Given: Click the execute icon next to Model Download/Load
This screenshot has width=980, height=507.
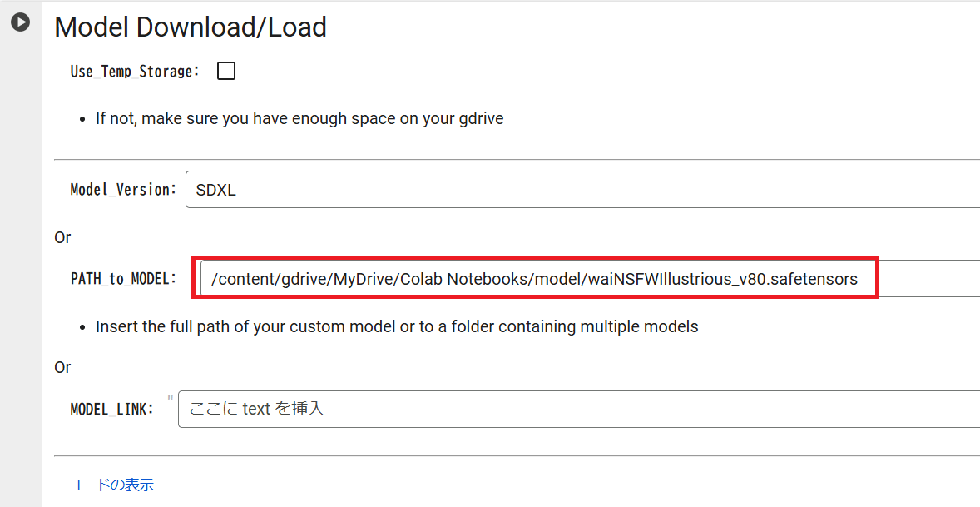Looking at the screenshot, I should tap(20, 22).
